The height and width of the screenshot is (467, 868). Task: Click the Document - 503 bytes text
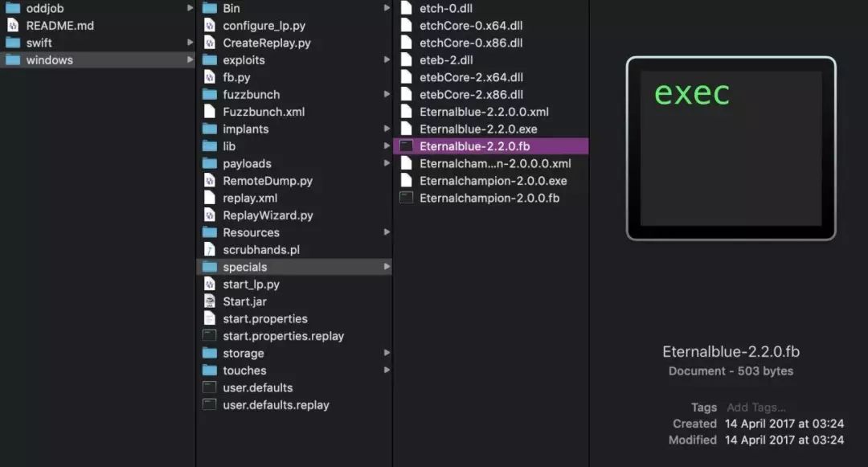[731, 371]
